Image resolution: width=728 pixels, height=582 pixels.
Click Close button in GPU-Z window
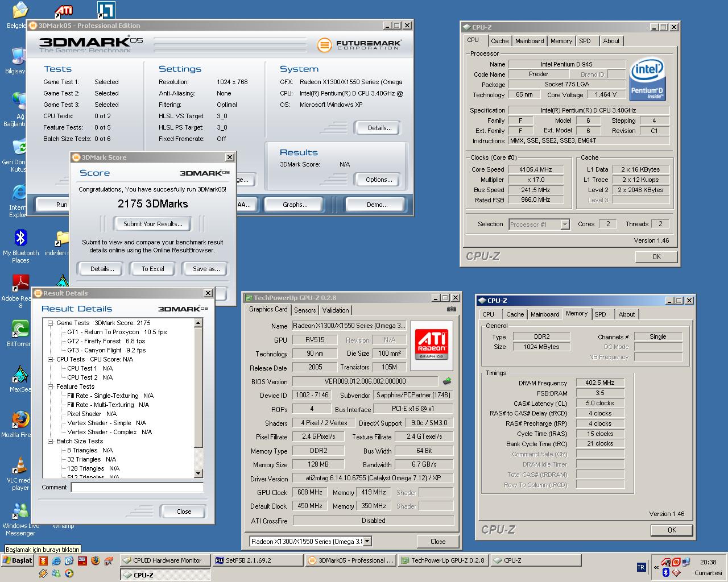pos(438,542)
